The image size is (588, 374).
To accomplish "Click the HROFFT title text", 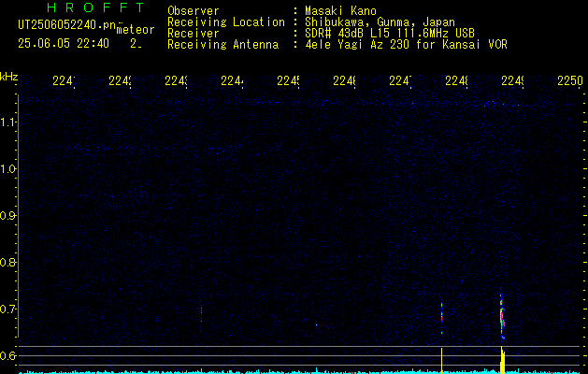I will pyautogui.click(x=95, y=7).
